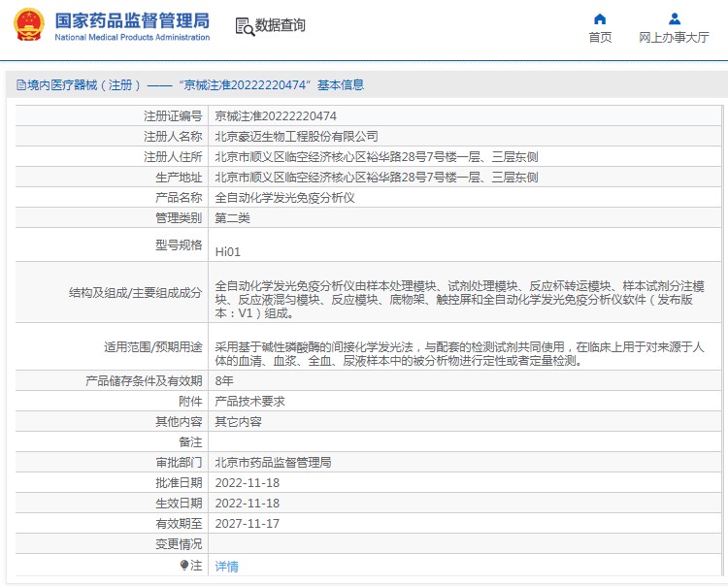
Task: Click the 备注 label
Action: pyautogui.click(x=190, y=442)
